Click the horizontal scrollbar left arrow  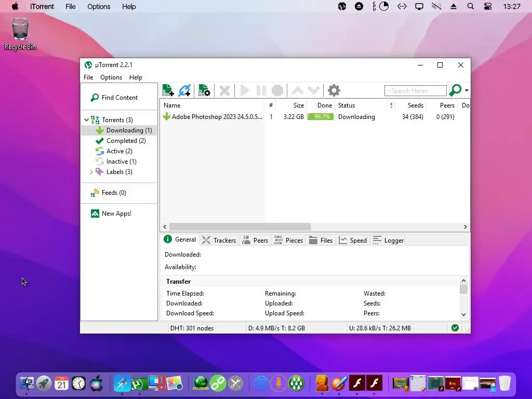pyautogui.click(x=165, y=227)
